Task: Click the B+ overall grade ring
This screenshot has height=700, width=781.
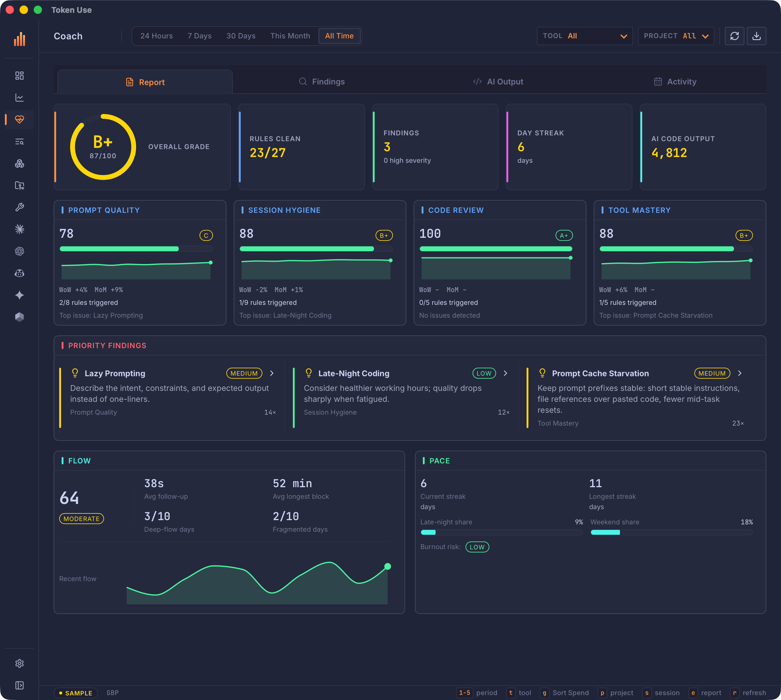Action: [x=103, y=147]
